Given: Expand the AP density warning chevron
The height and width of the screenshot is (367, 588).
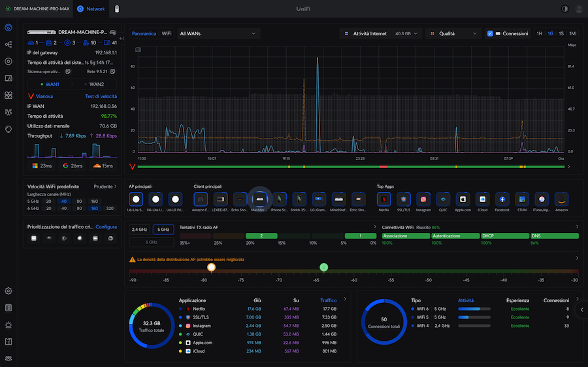Looking at the screenshot, I should (577, 258).
